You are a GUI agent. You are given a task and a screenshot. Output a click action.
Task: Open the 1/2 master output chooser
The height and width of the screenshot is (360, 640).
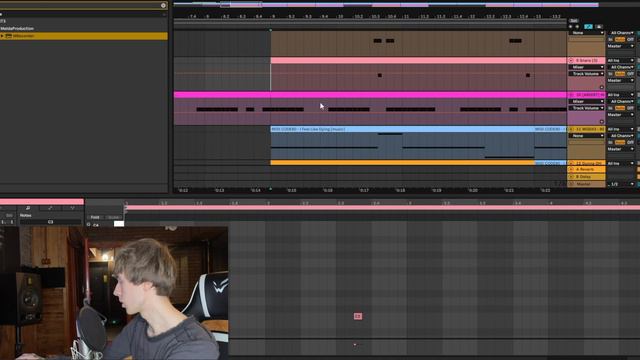pos(621,184)
